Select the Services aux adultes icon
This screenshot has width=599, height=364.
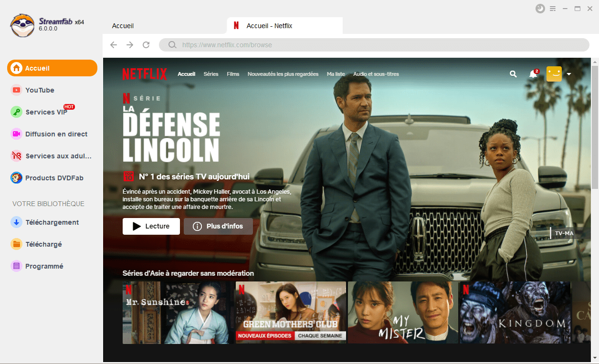17,156
